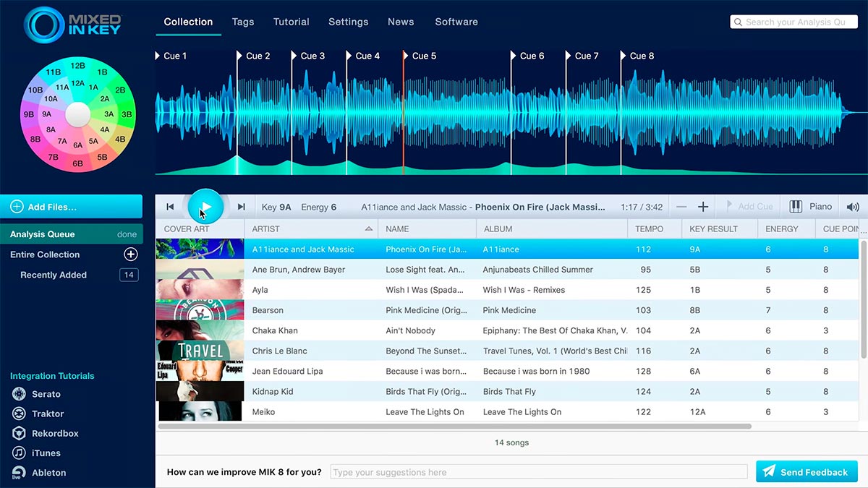The width and height of the screenshot is (868, 488).
Task: Click the Rekordbox integration icon
Action: 19,433
